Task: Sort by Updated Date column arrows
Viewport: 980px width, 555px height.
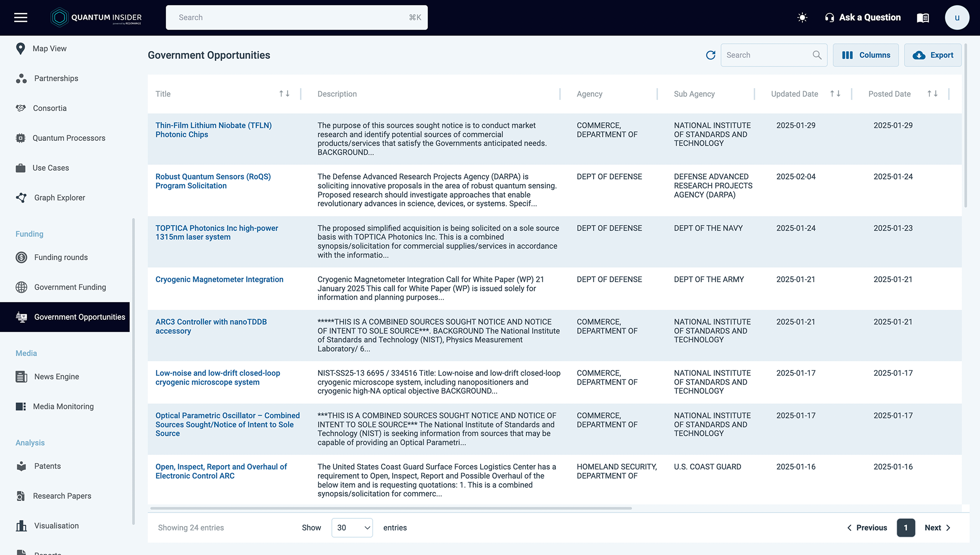Action: [x=835, y=93]
